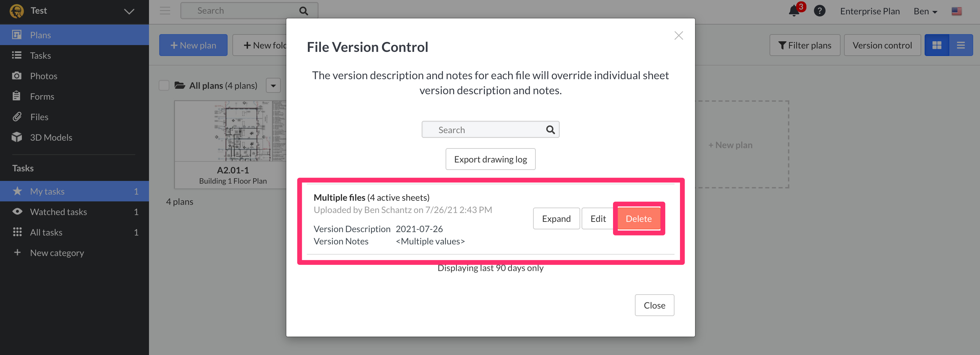The width and height of the screenshot is (980, 355).
Task: Select the All plans checkbox
Action: pos(164,86)
